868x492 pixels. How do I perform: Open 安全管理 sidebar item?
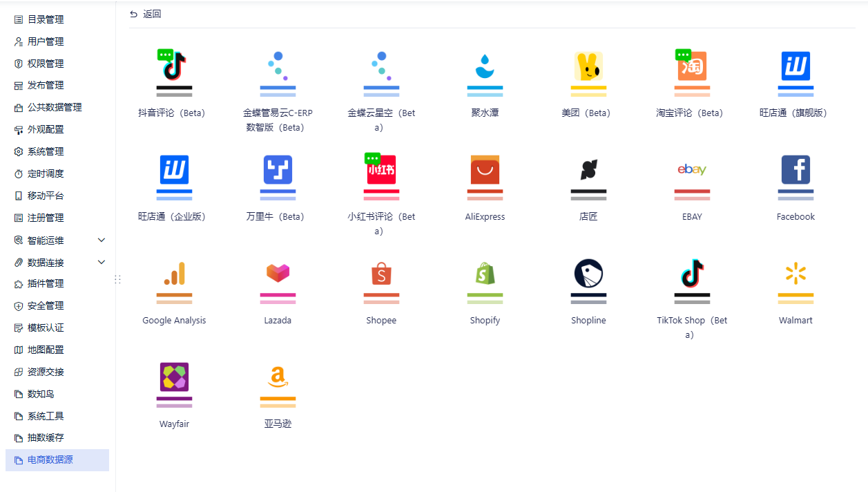click(57, 306)
